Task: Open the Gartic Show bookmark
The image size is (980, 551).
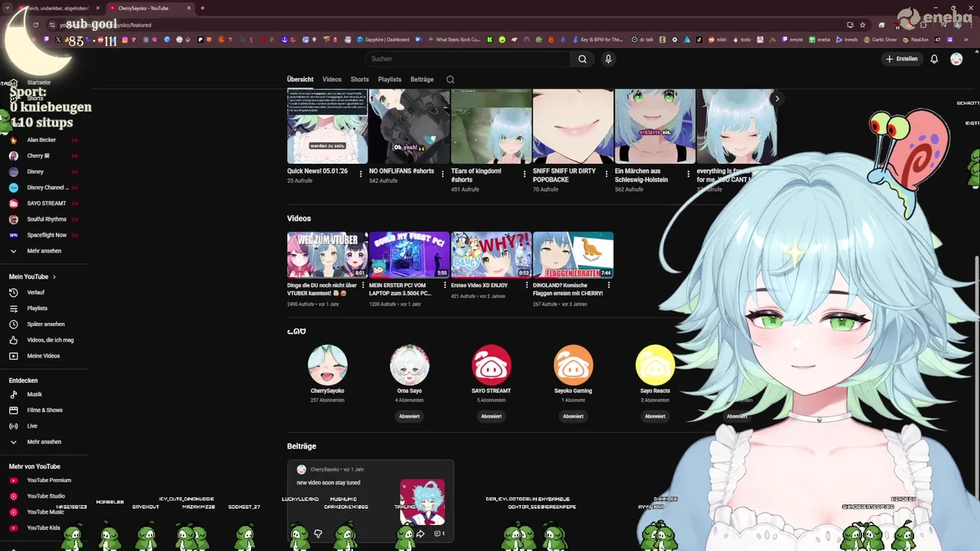Action: click(880, 40)
